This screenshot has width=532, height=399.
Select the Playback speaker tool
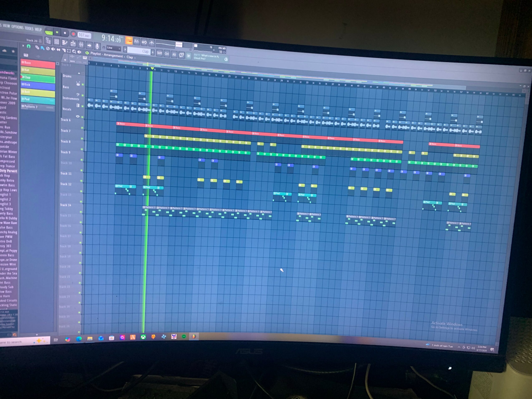(x=79, y=52)
